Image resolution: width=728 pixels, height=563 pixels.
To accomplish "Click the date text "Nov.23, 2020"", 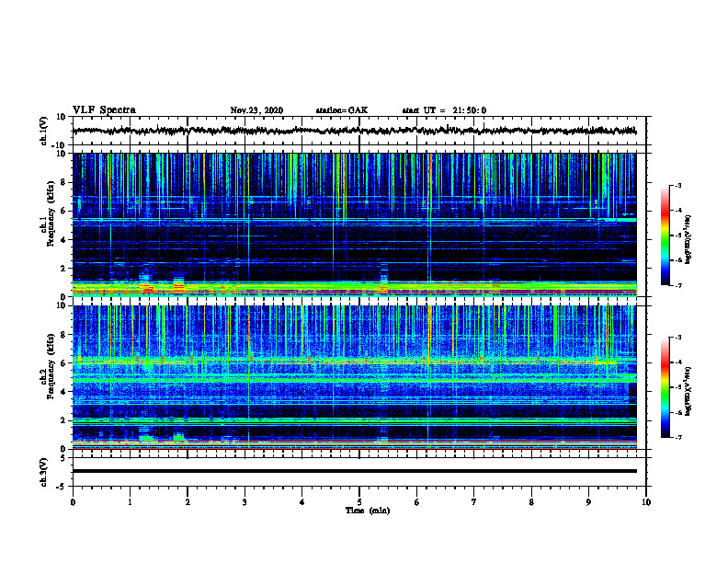I will (x=256, y=110).
